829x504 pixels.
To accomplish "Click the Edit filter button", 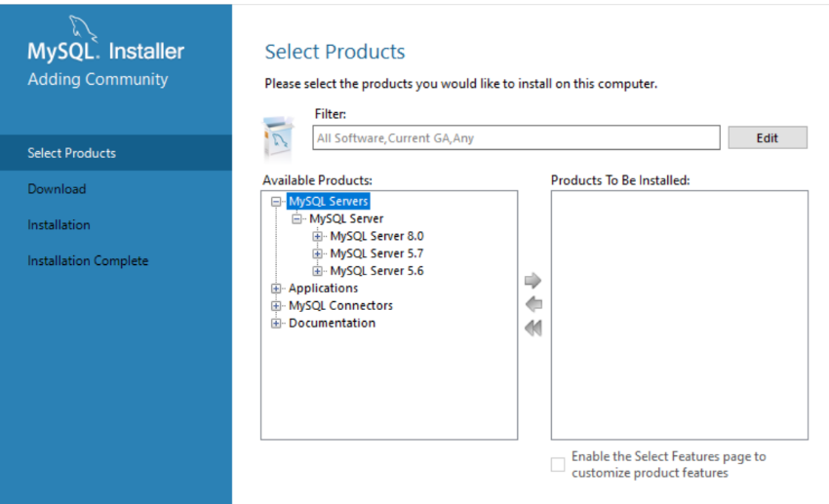I will (768, 137).
